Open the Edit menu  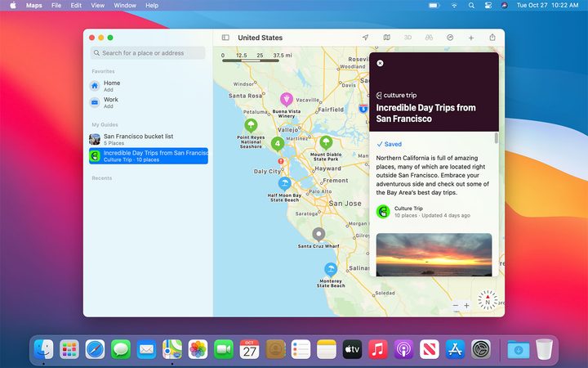click(76, 5)
